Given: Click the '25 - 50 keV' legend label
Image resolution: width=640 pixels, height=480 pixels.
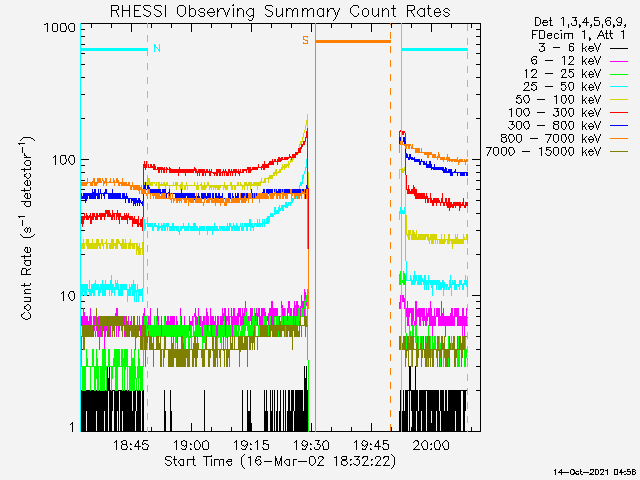Looking at the screenshot, I should coord(562,87).
